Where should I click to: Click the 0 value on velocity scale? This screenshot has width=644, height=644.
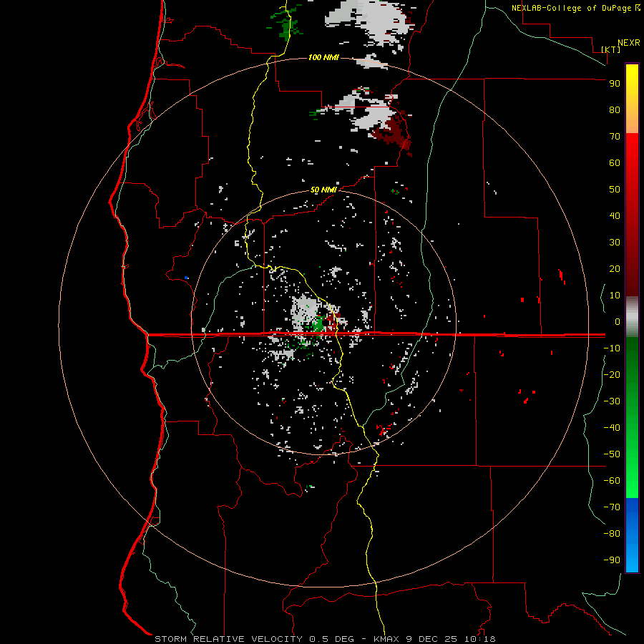[x=618, y=321]
